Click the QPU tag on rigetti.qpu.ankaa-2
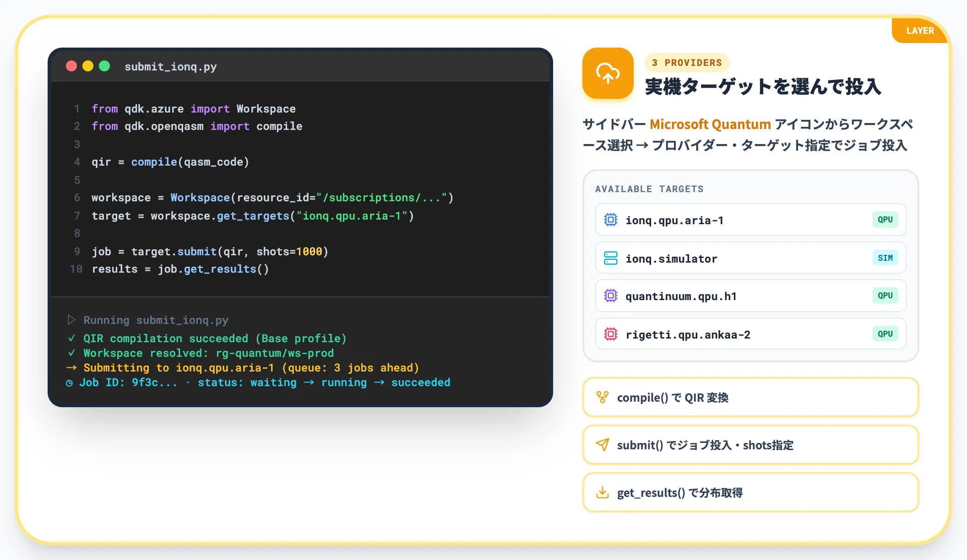This screenshot has width=967, height=560. tap(885, 334)
